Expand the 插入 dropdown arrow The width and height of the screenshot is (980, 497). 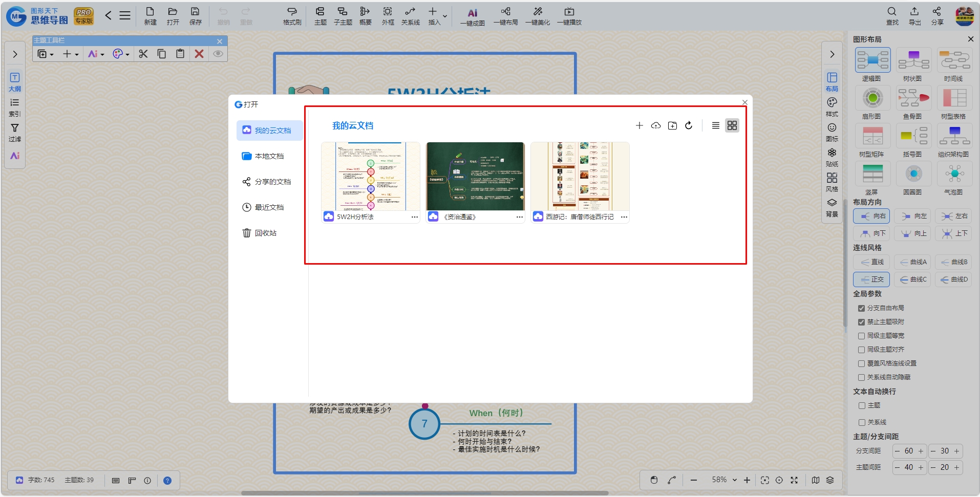point(445,16)
